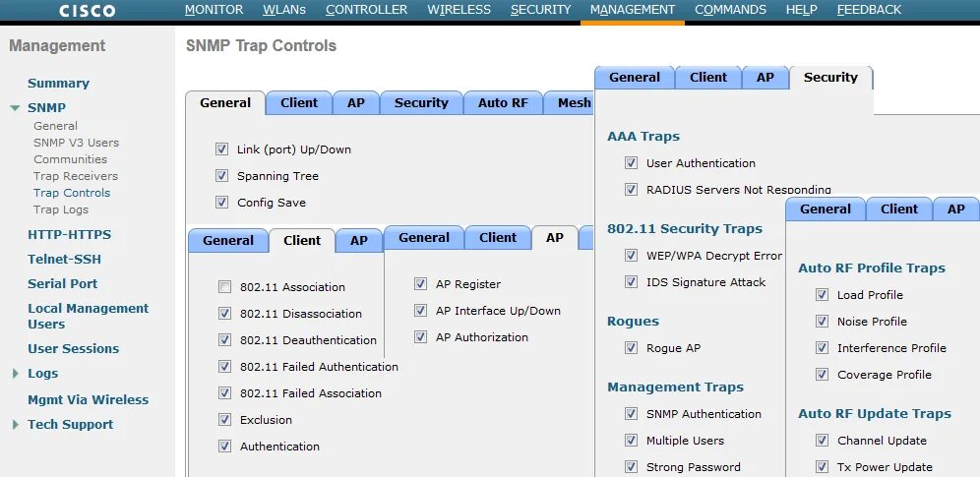Expand the Logs section triangle
Screen dimensions: 980x477
point(16,374)
